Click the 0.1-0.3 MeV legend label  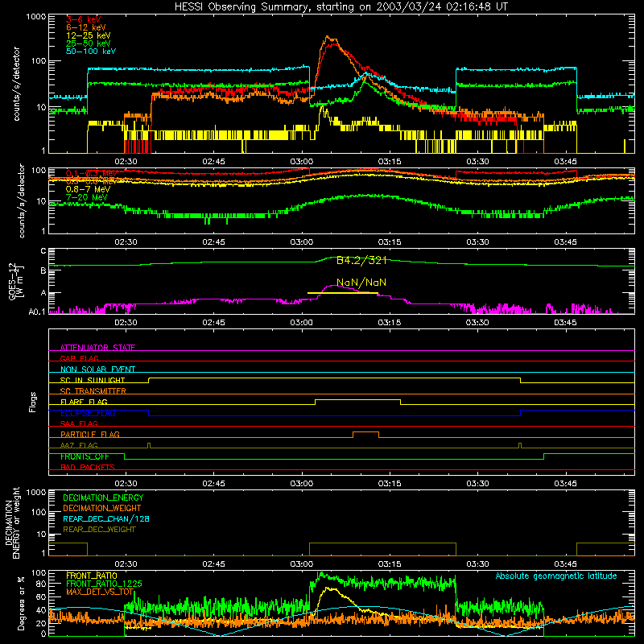(x=92, y=174)
